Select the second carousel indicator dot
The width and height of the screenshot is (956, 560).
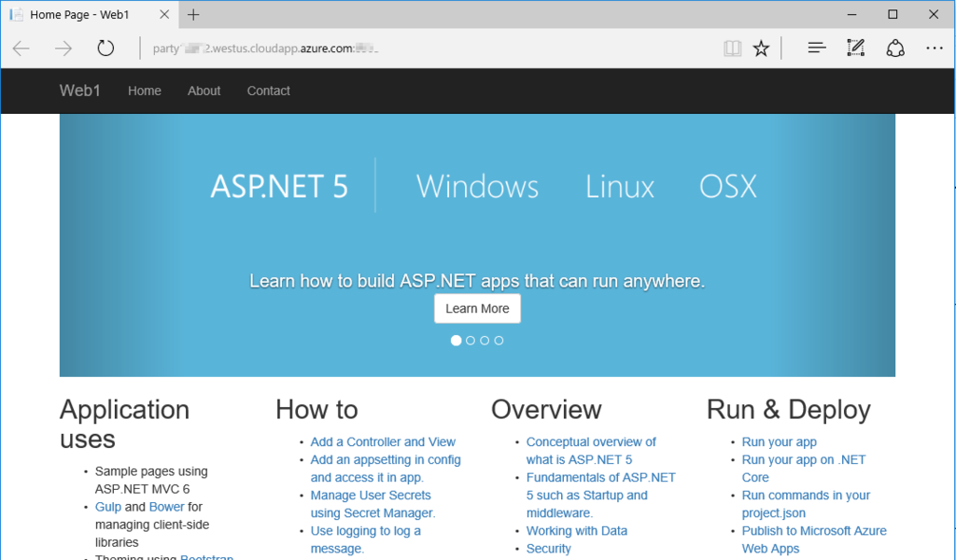coord(471,341)
